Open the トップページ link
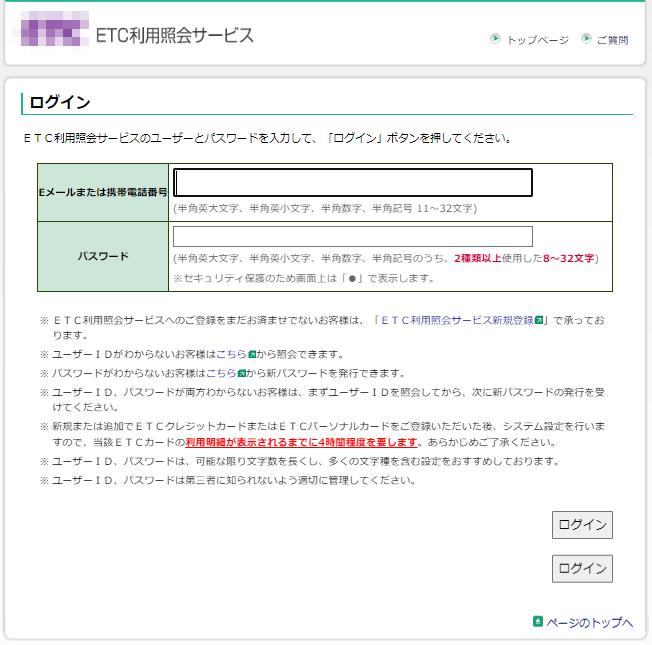 pyautogui.click(x=538, y=40)
